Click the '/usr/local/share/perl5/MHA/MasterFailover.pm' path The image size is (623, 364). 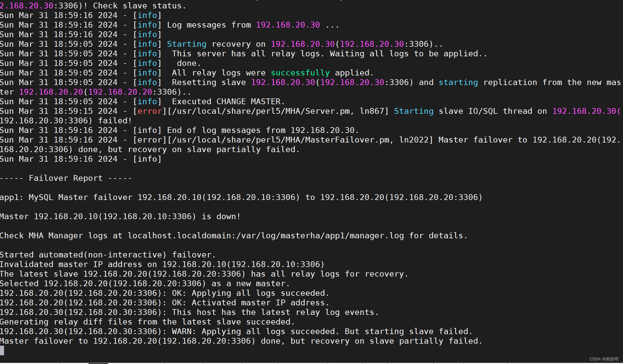click(x=280, y=140)
